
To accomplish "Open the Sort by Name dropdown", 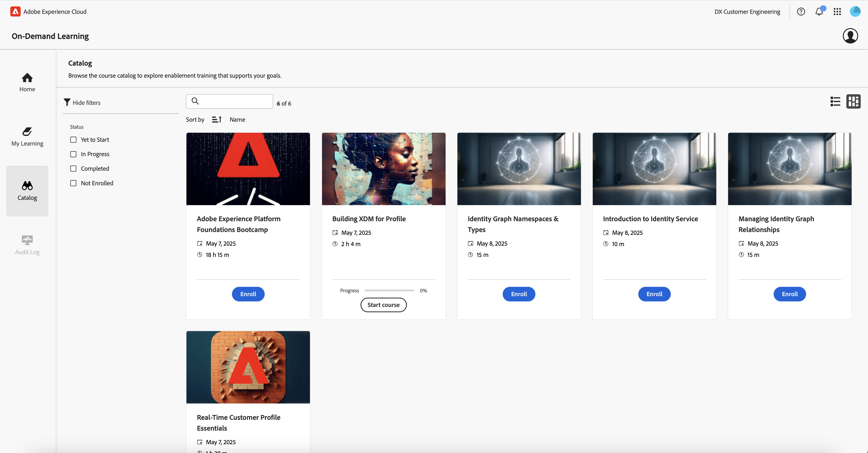I will 237,120.
